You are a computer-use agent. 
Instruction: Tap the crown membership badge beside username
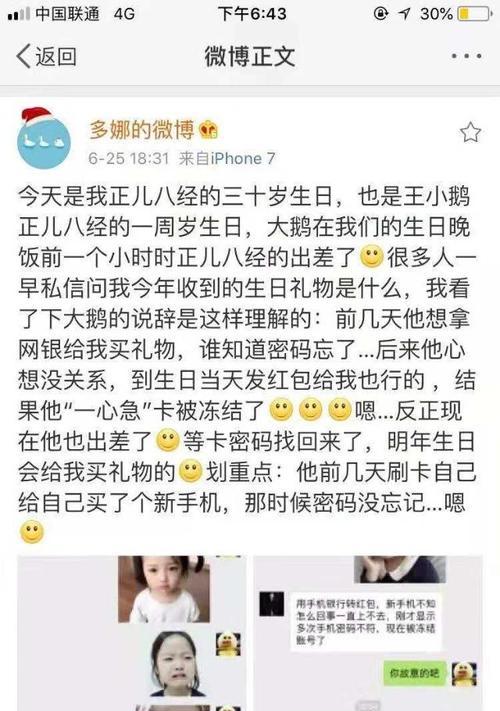tap(208, 130)
